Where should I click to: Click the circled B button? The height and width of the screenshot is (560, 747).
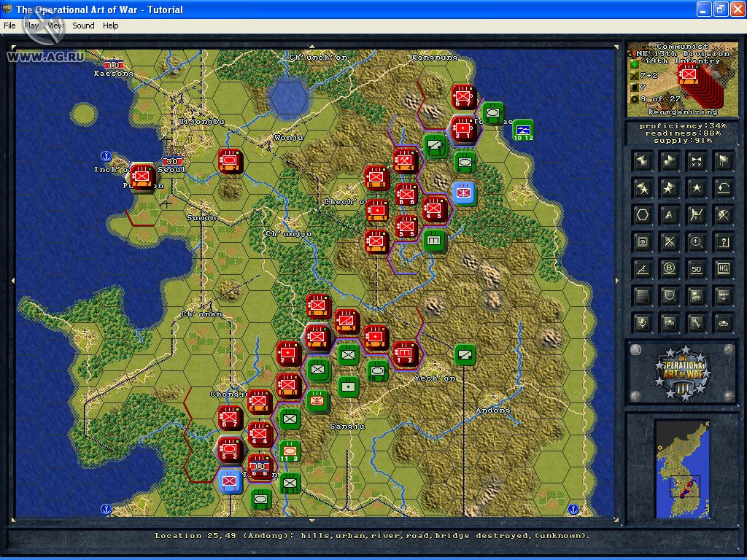(x=669, y=268)
